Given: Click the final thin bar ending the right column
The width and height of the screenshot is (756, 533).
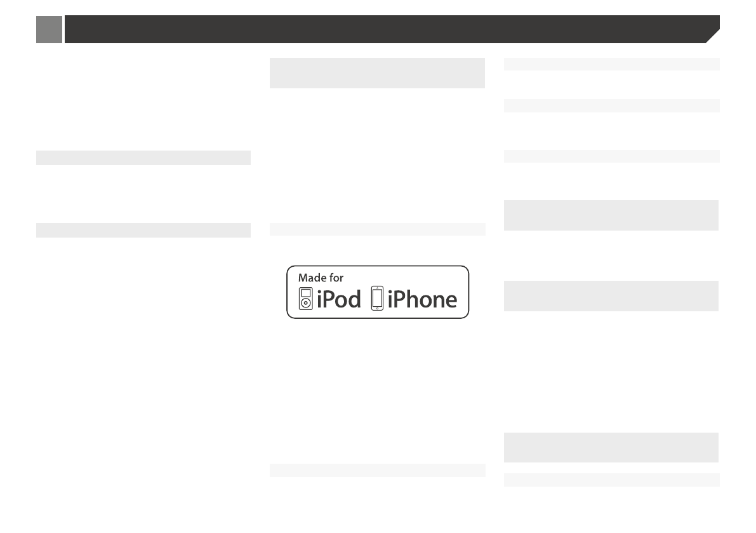Looking at the screenshot, I should (611, 480).
